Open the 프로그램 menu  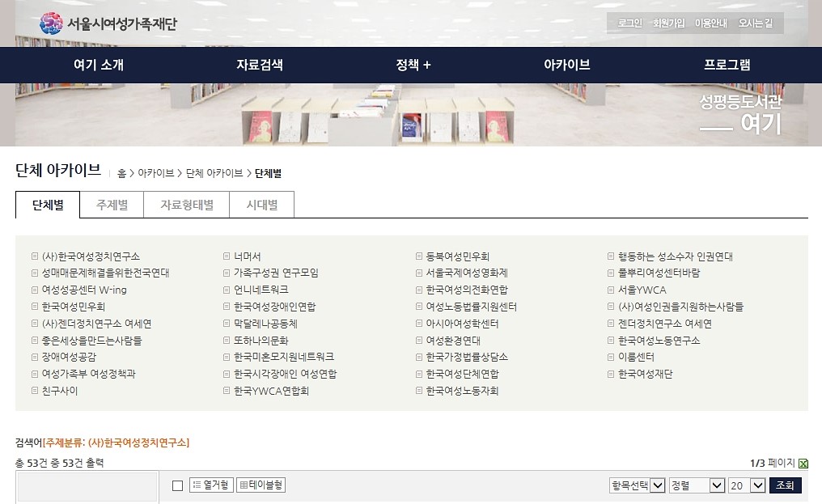pyautogui.click(x=727, y=65)
